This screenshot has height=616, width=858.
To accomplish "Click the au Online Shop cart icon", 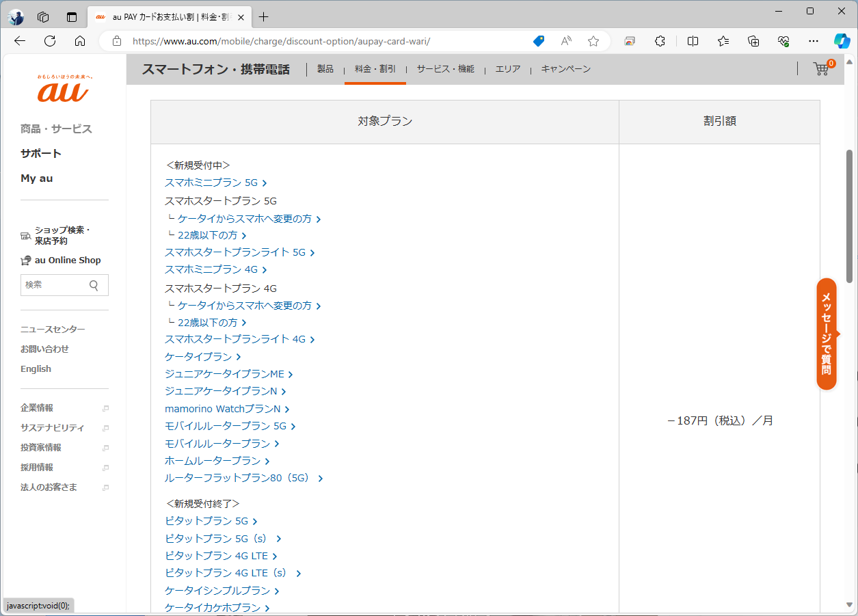I will click(25, 260).
